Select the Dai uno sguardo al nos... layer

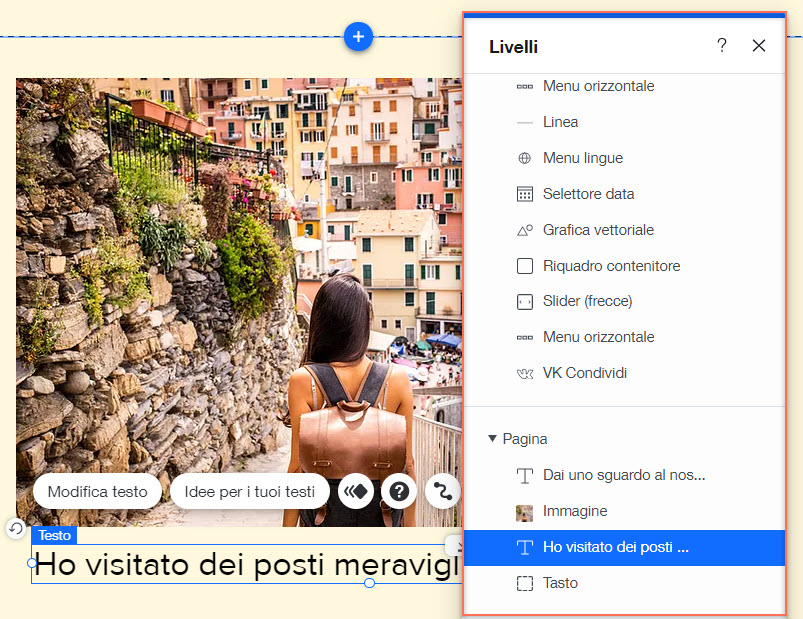(x=624, y=475)
